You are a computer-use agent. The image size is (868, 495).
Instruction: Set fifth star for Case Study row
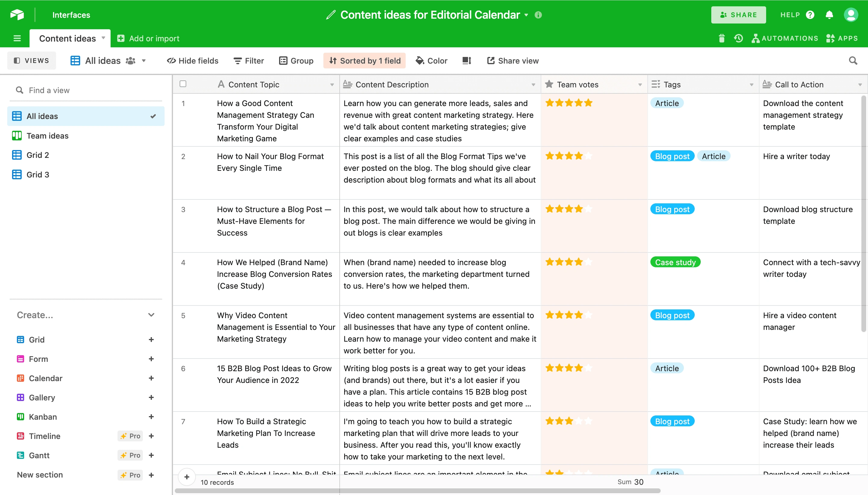[588, 262]
